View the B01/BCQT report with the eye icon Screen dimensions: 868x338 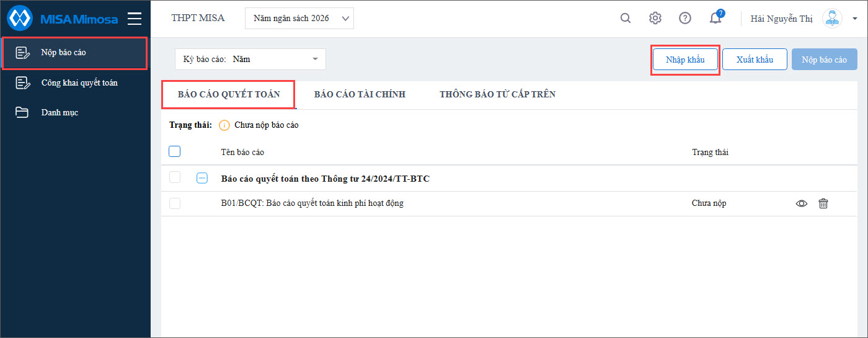[x=802, y=203]
